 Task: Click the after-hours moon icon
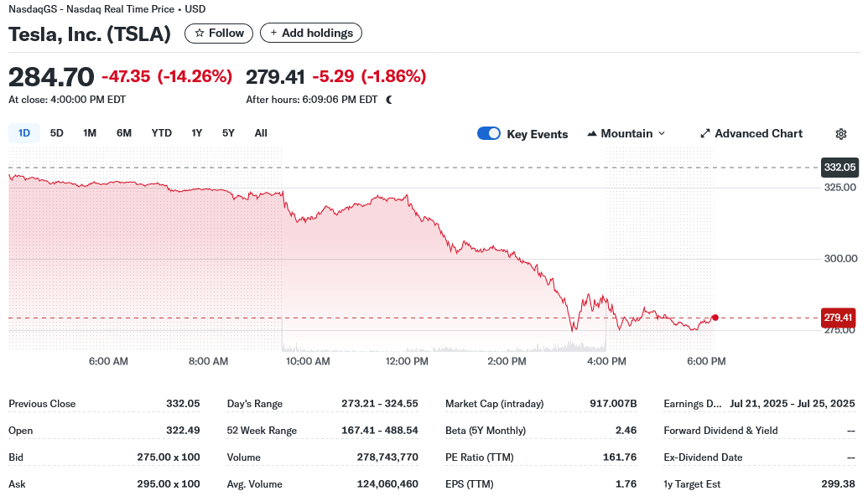(x=389, y=100)
